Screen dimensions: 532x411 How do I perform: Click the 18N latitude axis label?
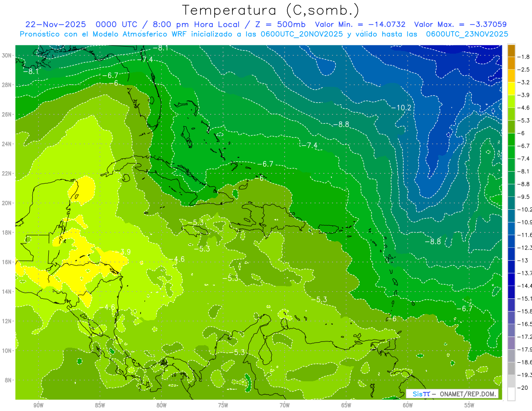[x=7, y=232]
